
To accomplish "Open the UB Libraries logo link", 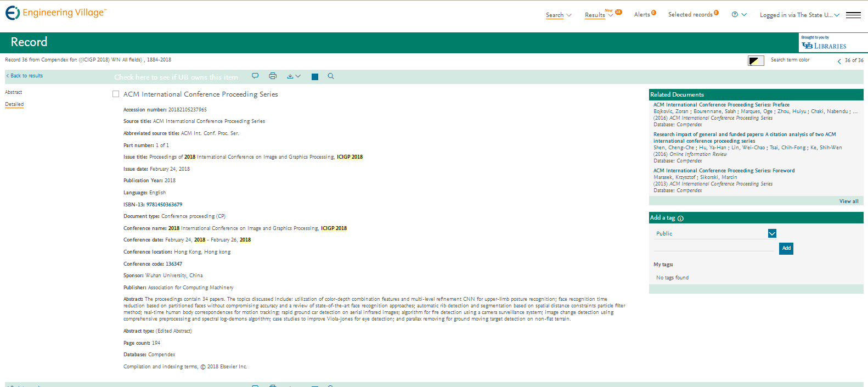I will click(824, 43).
